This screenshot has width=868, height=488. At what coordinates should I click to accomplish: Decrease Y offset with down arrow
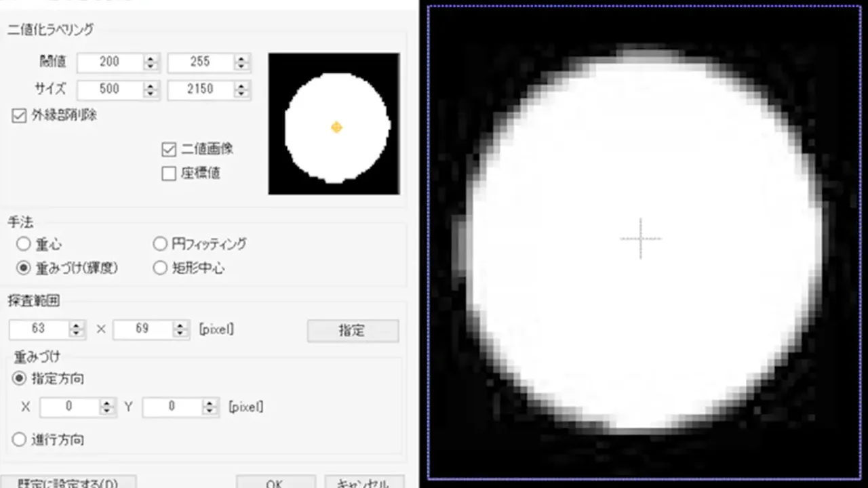click(x=210, y=411)
